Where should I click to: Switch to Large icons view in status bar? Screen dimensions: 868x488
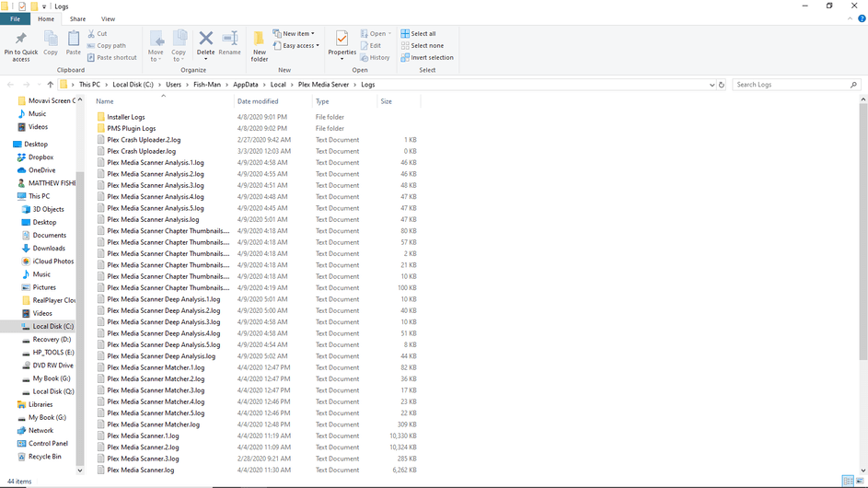click(x=860, y=481)
